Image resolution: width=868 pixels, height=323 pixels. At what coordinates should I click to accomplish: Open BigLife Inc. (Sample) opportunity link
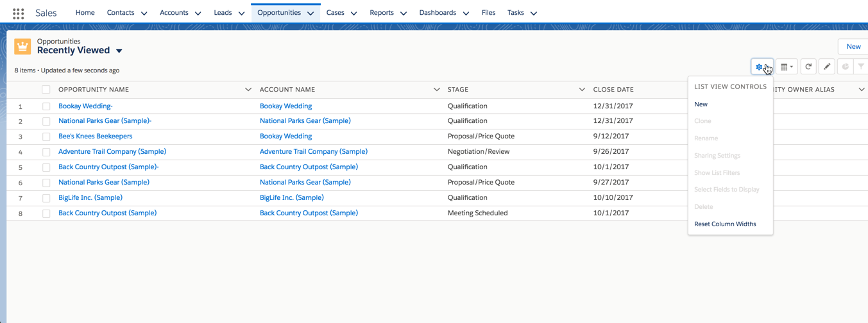point(90,198)
